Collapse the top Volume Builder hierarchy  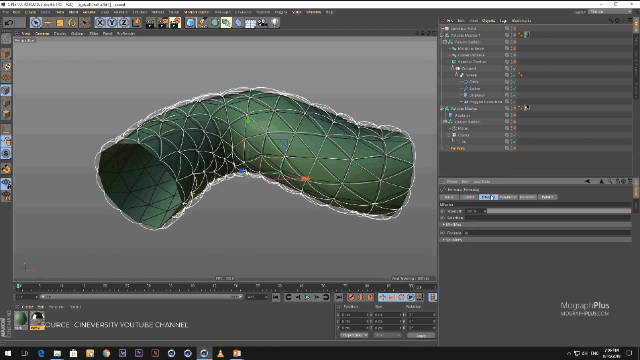point(445,42)
